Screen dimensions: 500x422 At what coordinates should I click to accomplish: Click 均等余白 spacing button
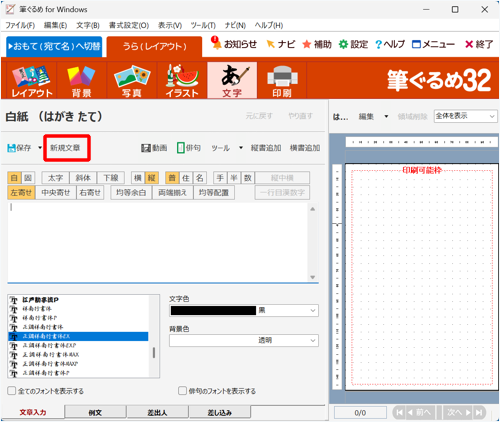[131, 193]
